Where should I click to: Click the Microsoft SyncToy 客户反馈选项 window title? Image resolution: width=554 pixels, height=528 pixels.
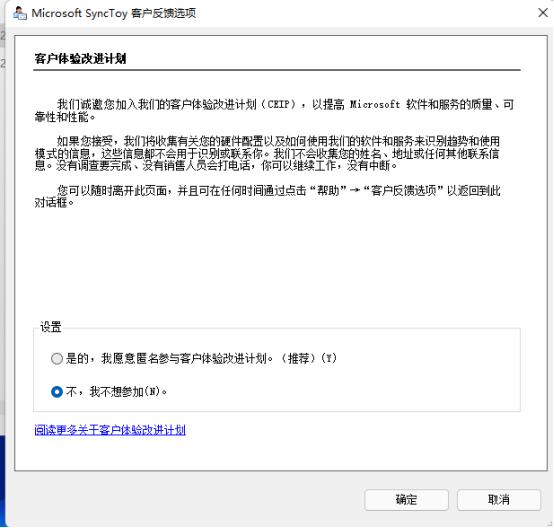pos(113,13)
